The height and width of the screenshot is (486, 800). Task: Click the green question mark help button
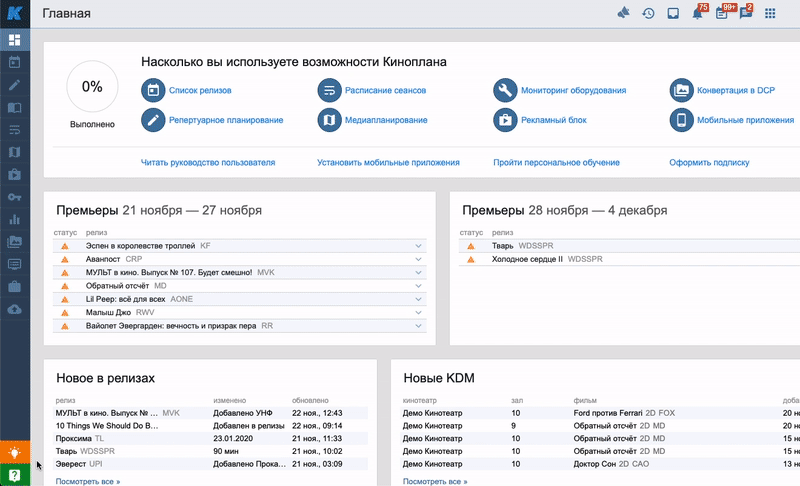15,475
